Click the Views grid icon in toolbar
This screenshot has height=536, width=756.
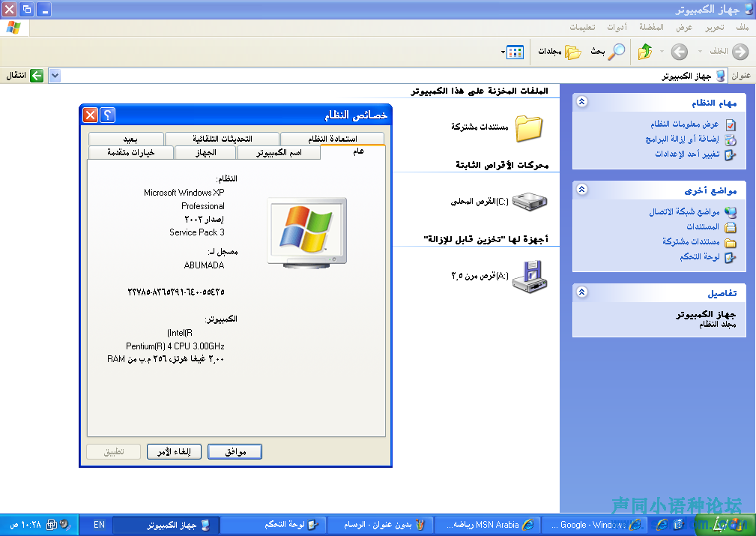point(515,52)
